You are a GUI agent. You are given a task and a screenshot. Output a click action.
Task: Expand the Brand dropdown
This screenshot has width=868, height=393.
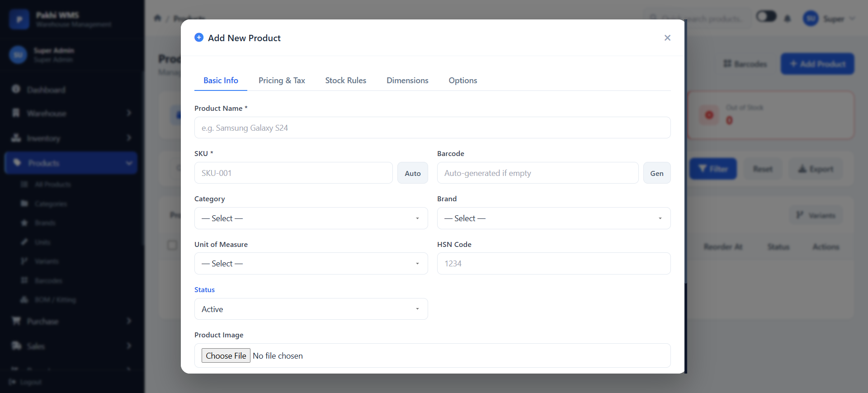point(554,218)
